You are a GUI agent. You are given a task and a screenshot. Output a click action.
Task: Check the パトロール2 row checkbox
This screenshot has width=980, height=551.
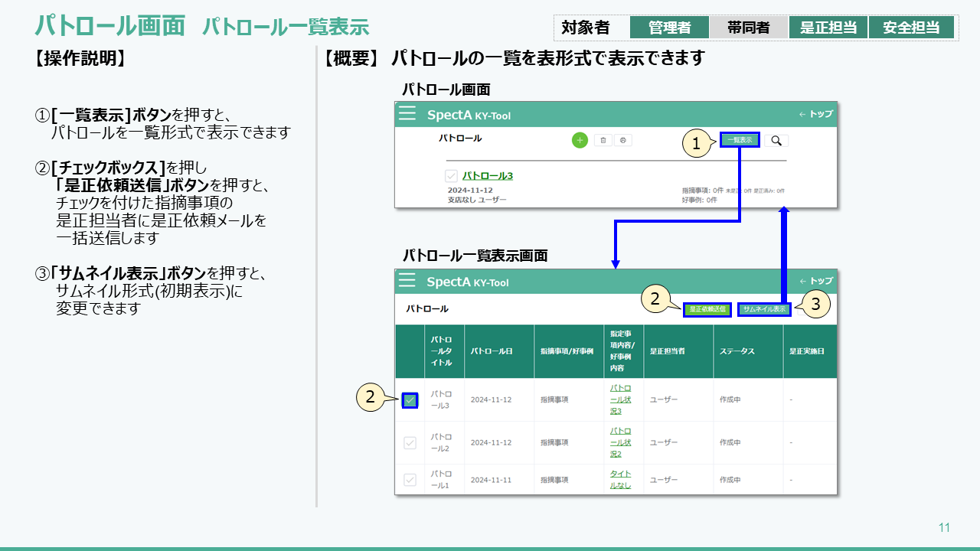coord(410,442)
